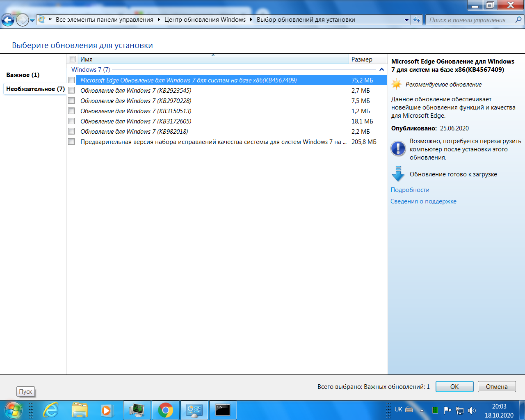
Task: Open Windows Explorer folder in taskbar
Action: pyautogui.click(x=80, y=410)
